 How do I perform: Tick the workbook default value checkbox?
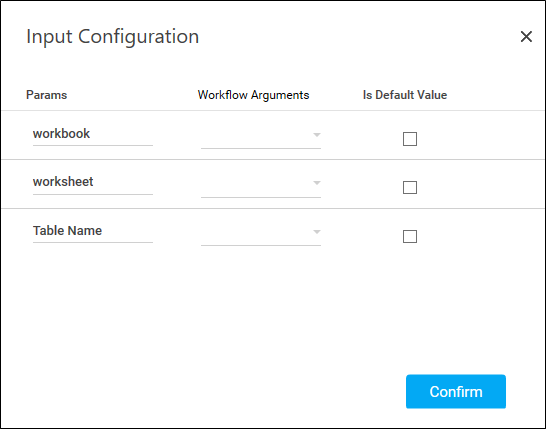410,139
